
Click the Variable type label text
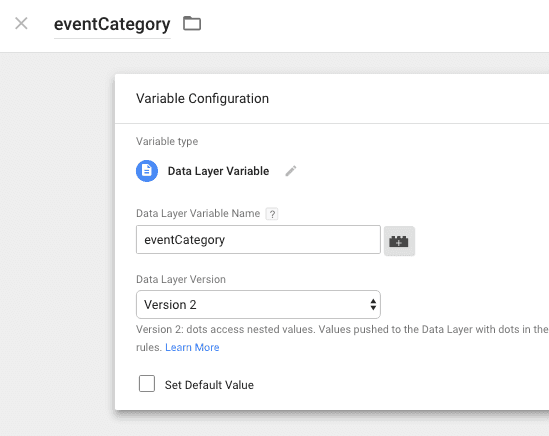click(x=167, y=141)
